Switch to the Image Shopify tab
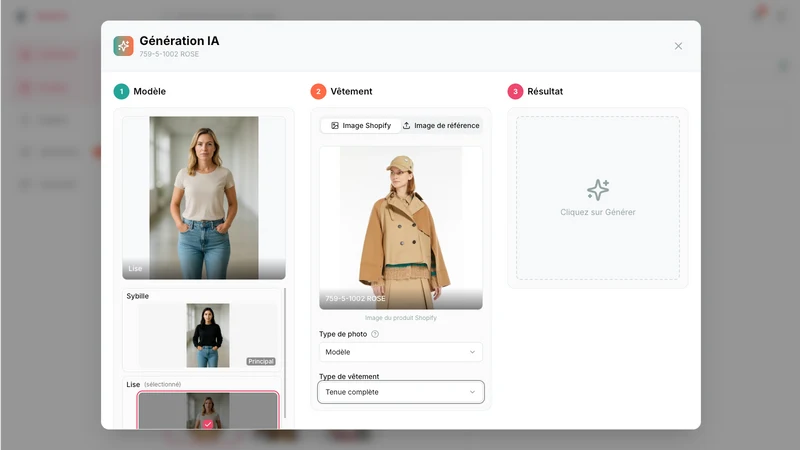The image size is (800, 450). 361,126
